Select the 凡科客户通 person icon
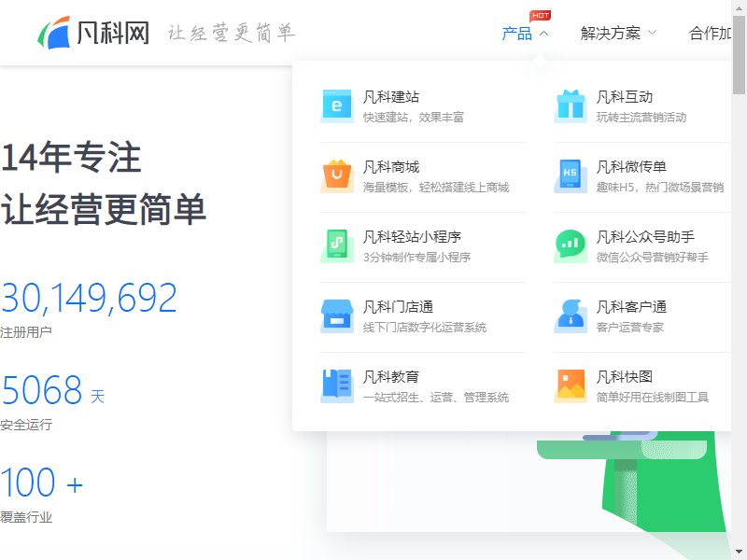 [x=571, y=315]
